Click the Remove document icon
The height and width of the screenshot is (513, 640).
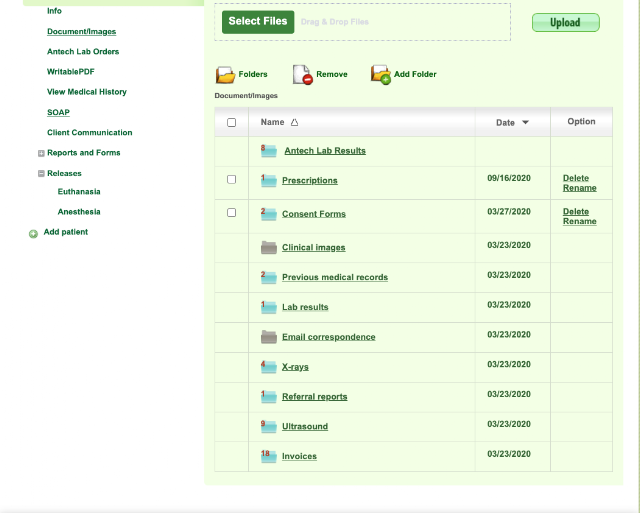tap(302, 75)
